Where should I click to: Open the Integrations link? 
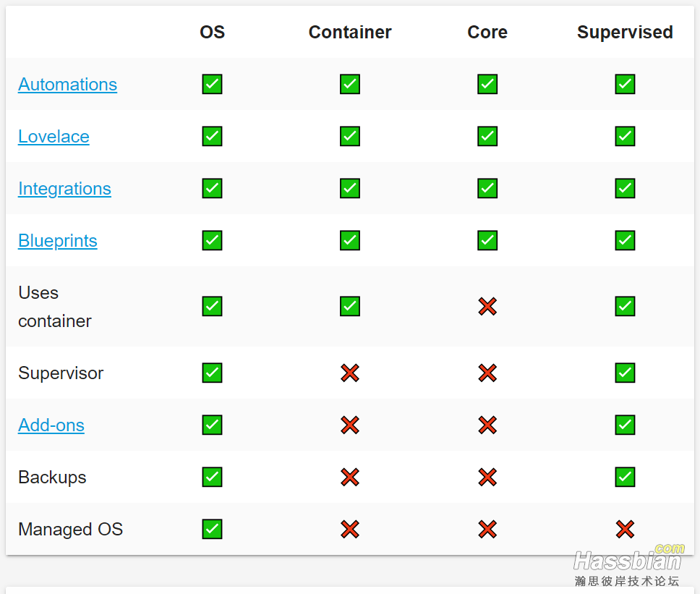[x=64, y=189]
